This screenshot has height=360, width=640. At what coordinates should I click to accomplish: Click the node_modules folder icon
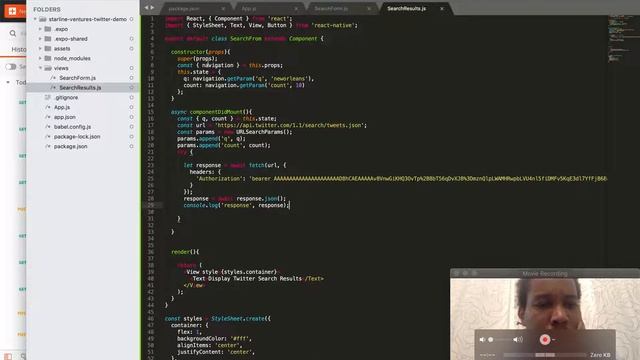48,58
